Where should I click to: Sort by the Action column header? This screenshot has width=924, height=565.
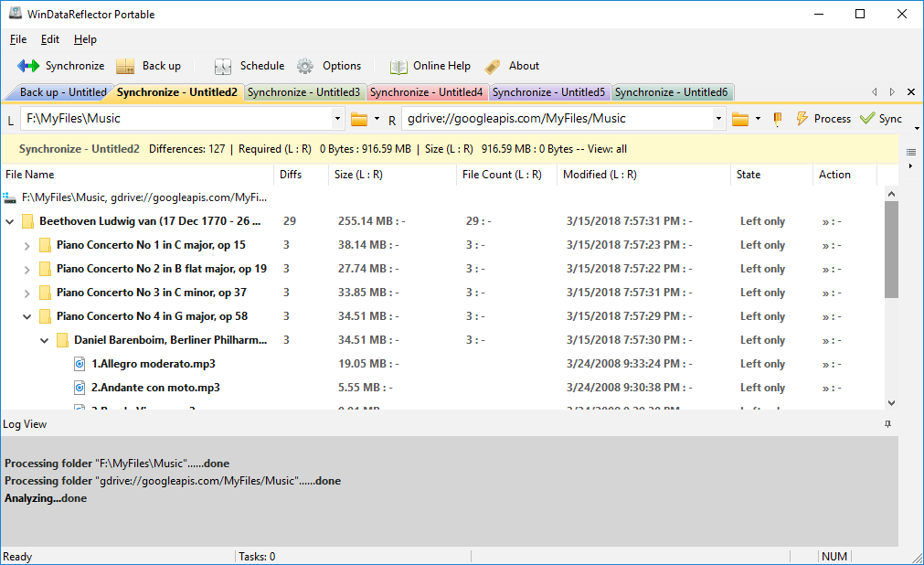[x=845, y=175]
